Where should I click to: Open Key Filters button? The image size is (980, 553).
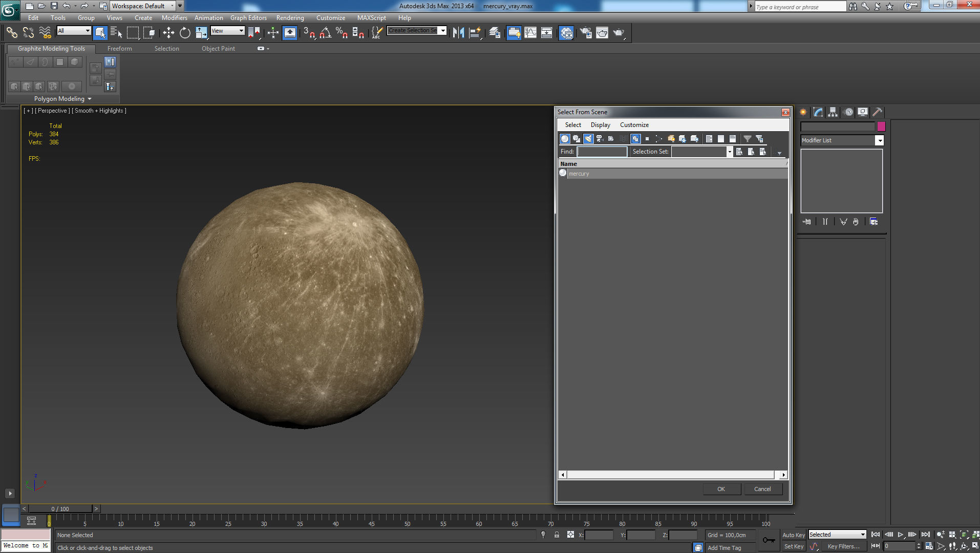(x=844, y=546)
